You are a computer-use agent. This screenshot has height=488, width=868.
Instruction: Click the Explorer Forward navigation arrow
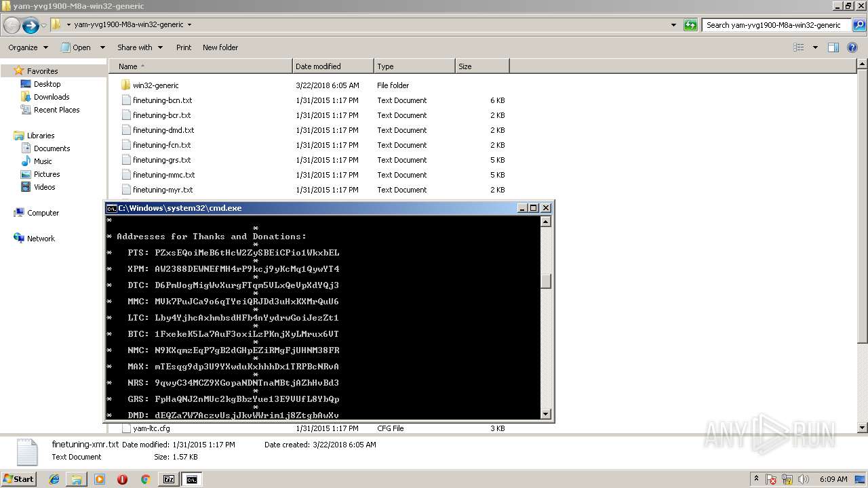click(x=31, y=26)
